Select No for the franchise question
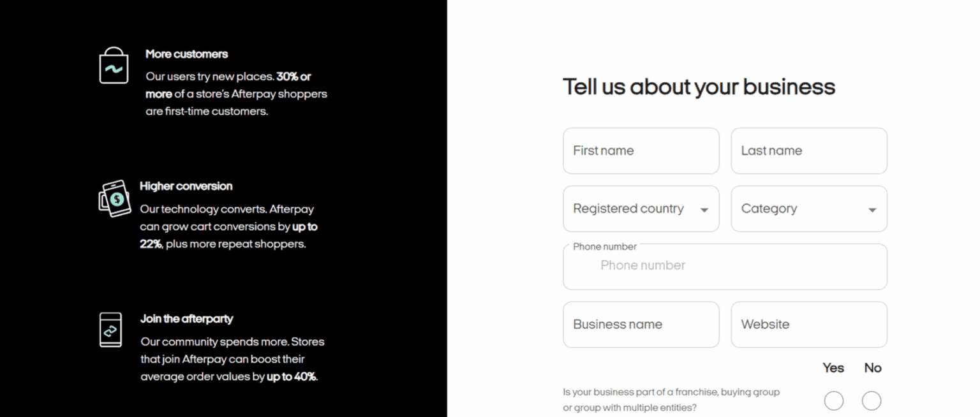The width and height of the screenshot is (980, 417). click(872, 400)
